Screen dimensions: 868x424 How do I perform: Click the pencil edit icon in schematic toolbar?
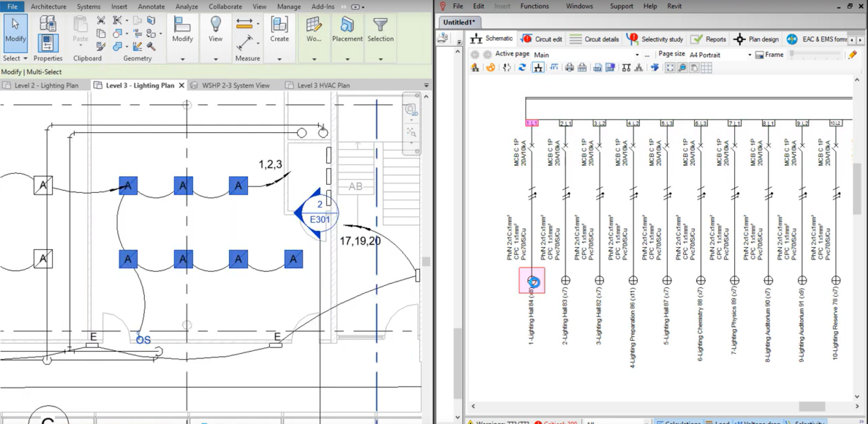click(x=853, y=54)
